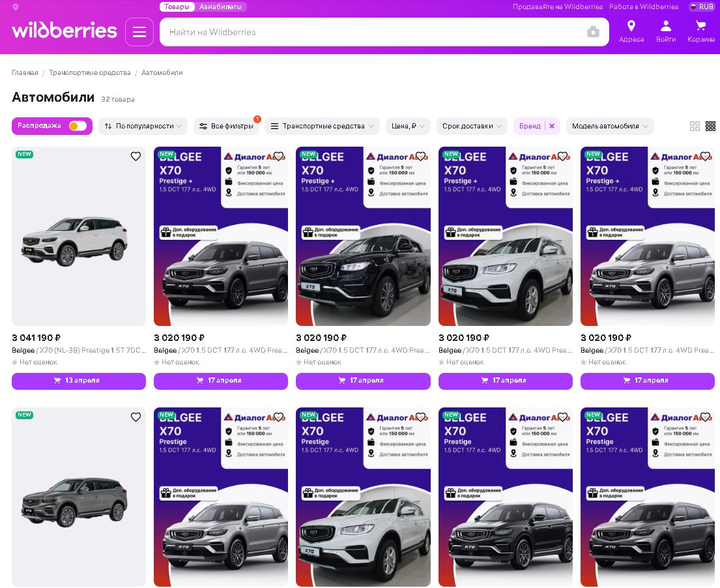Open the Корзина shopping cart
Image resolution: width=720 pixels, height=588 pixels.
click(700, 27)
